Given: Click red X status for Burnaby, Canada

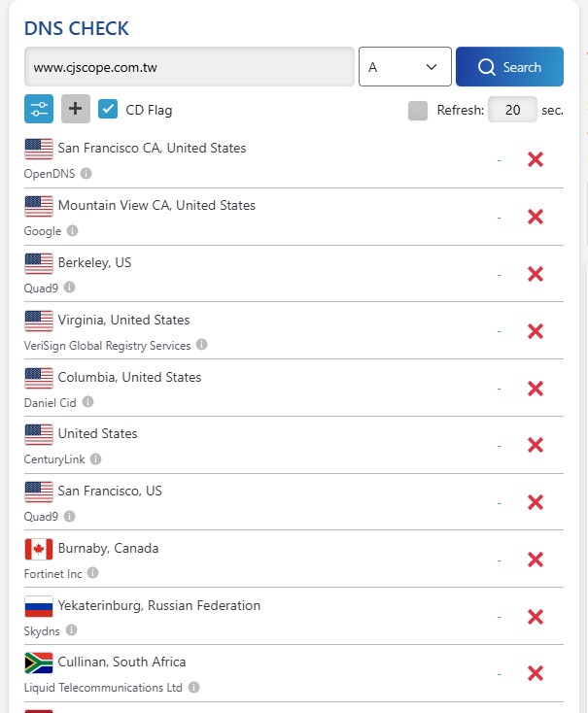Looking at the screenshot, I should tap(535, 560).
